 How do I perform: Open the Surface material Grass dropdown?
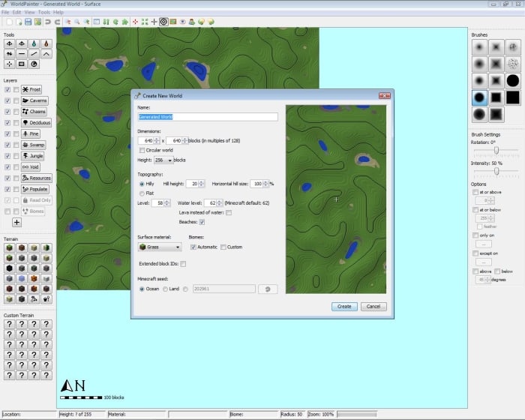pos(160,247)
